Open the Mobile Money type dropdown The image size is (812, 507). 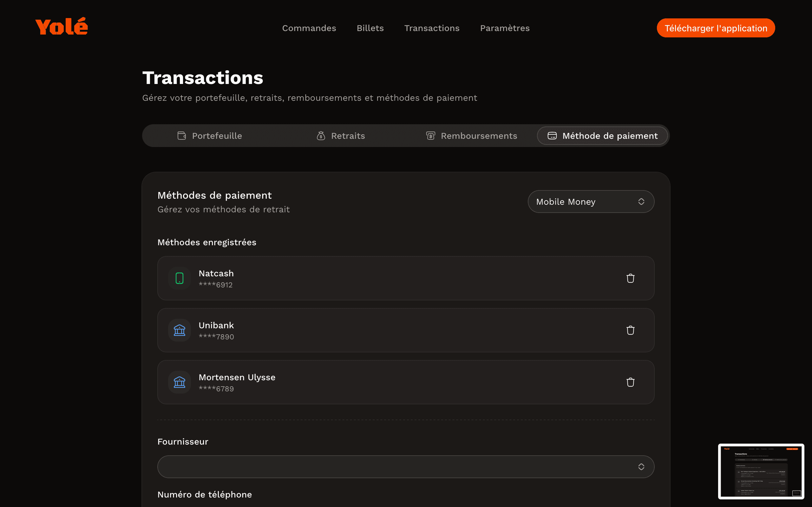591,202
